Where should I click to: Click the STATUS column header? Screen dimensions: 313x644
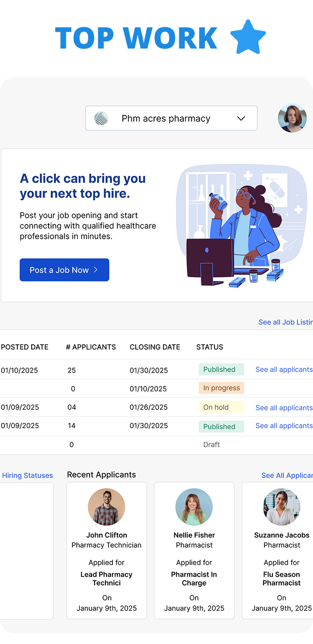[x=210, y=347]
